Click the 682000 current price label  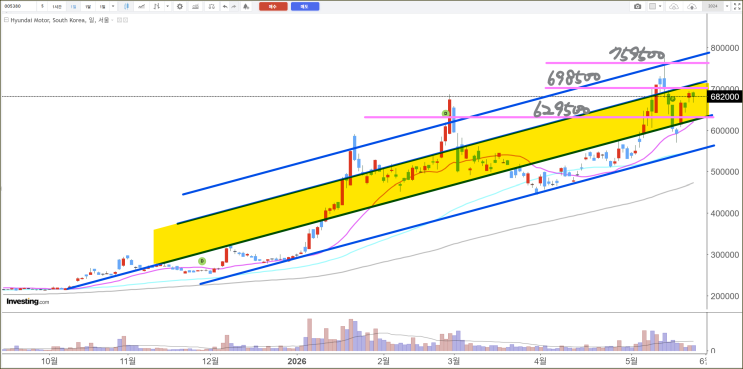(x=724, y=97)
